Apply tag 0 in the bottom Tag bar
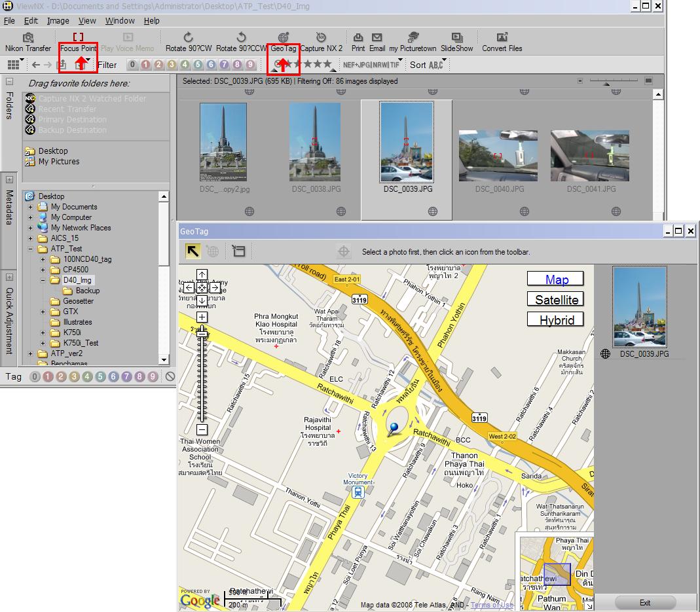Screen dimensions: 700x612 (x=35, y=377)
